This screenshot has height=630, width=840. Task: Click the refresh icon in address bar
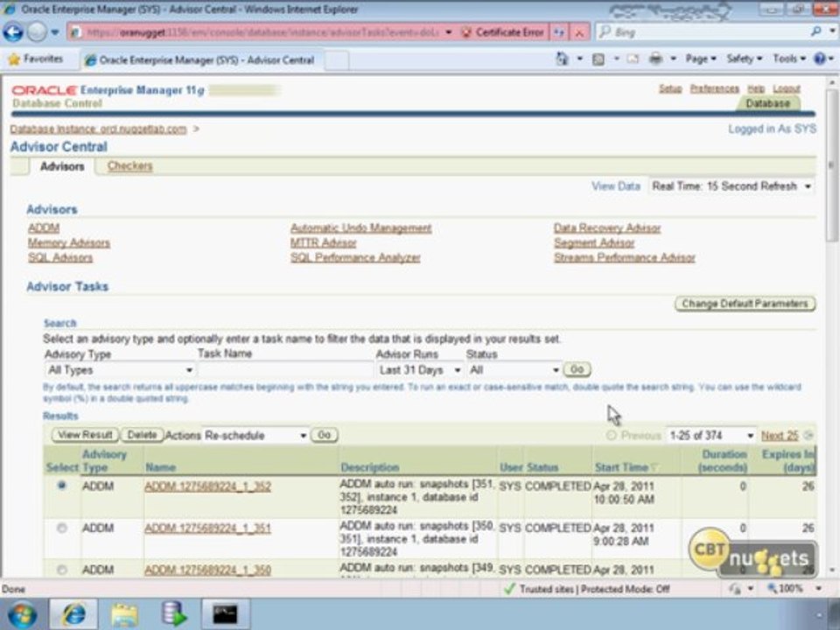pos(559,32)
